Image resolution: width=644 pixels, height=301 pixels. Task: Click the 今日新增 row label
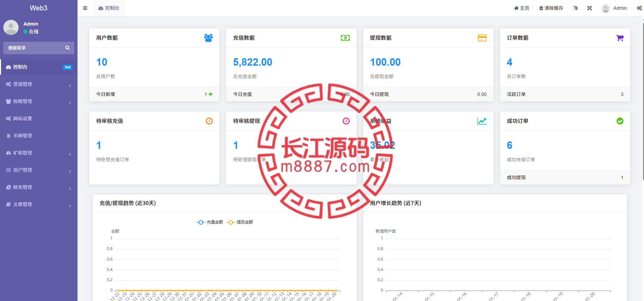click(105, 94)
